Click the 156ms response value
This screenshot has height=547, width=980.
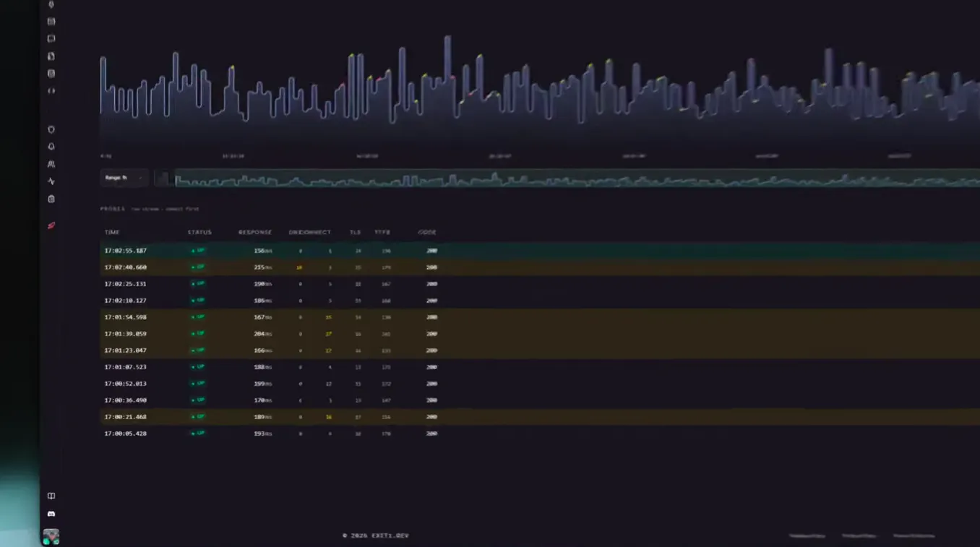coord(262,251)
